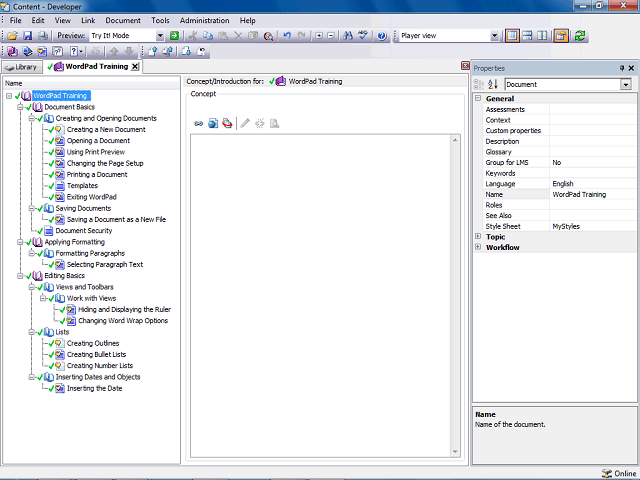Pin the Properties panel with pushpin
Screen dimensions: 640x480
pos(622,68)
